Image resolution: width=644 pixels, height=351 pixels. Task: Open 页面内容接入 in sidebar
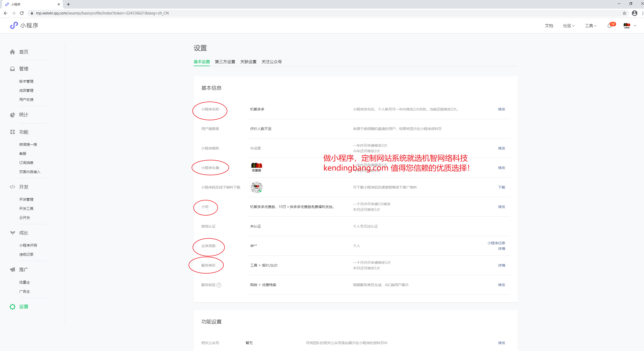[x=30, y=172]
